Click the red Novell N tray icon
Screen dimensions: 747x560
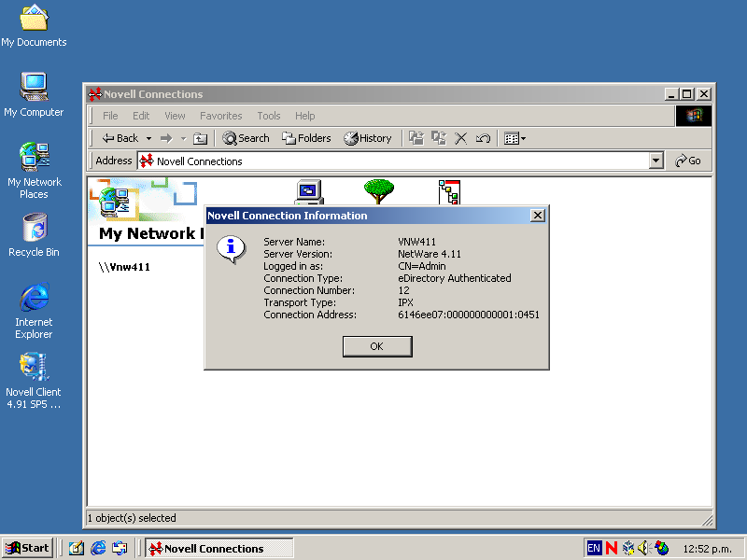[612, 549]
